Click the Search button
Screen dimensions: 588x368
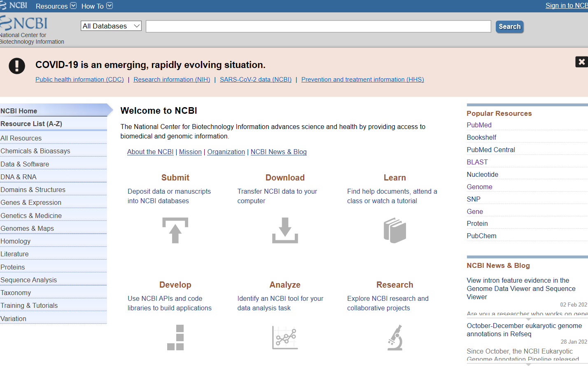(510, 27)
